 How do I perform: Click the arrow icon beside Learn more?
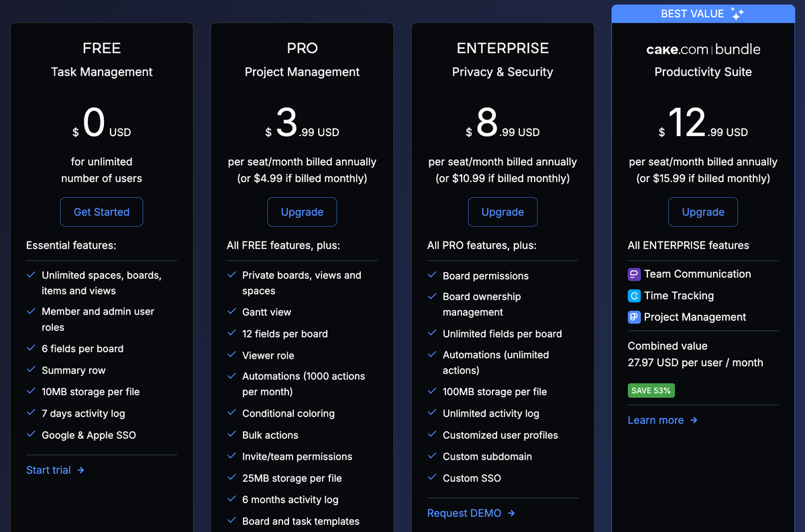tap(694, 420)
